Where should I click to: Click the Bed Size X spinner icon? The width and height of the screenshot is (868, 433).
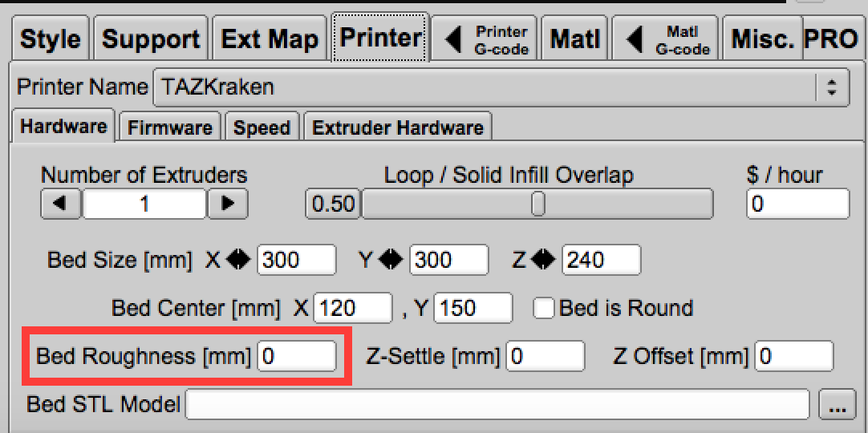[x=238, y=259]
